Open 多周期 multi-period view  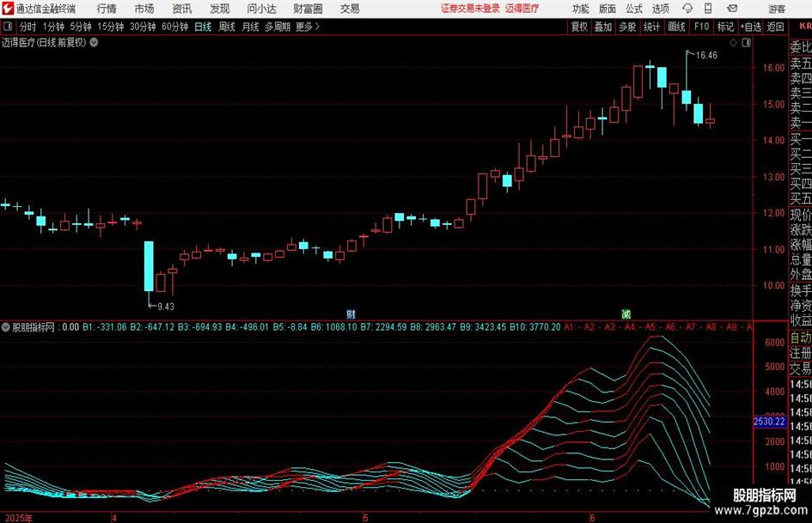click(278, 27)
